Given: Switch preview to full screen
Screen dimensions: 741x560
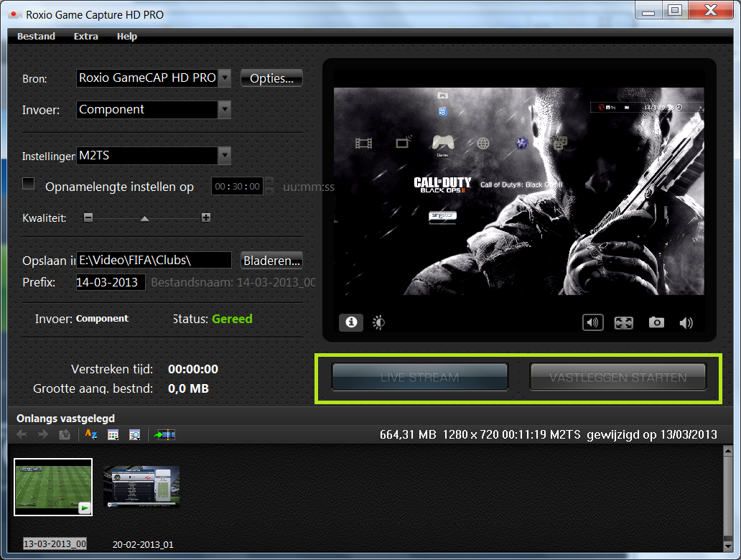Looking at the screenshot, I should pos(624,323).
